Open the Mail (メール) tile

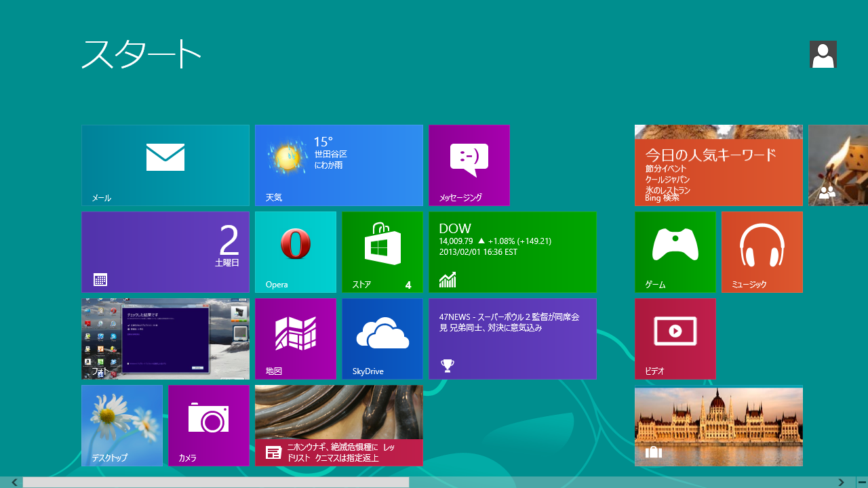pos(165,165)
